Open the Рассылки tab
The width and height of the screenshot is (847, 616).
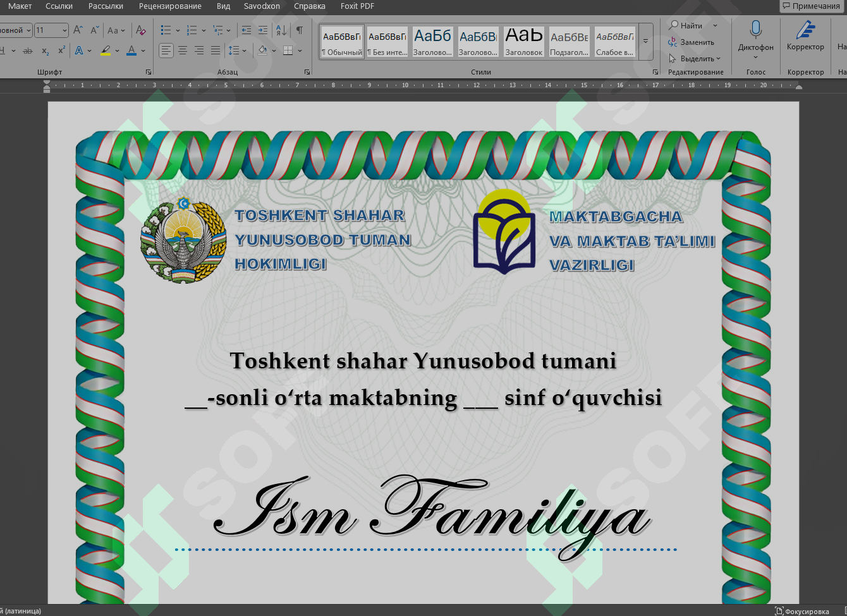(x=106, y=6)
